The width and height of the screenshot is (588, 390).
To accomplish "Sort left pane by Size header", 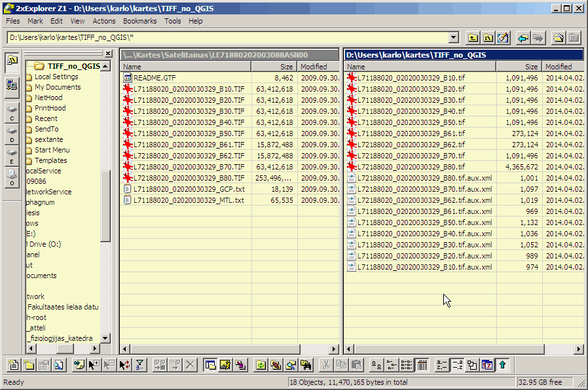I will (x=274, y=67).
